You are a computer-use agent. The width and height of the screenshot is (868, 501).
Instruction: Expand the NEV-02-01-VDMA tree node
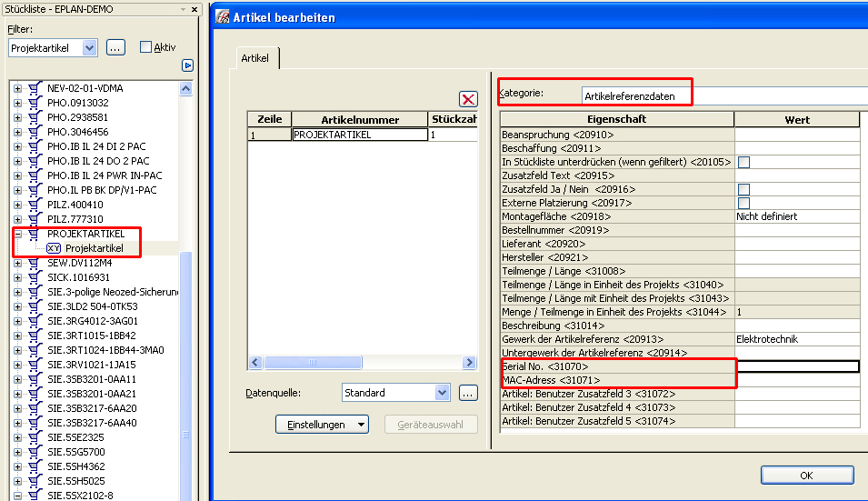coord(17,88)
